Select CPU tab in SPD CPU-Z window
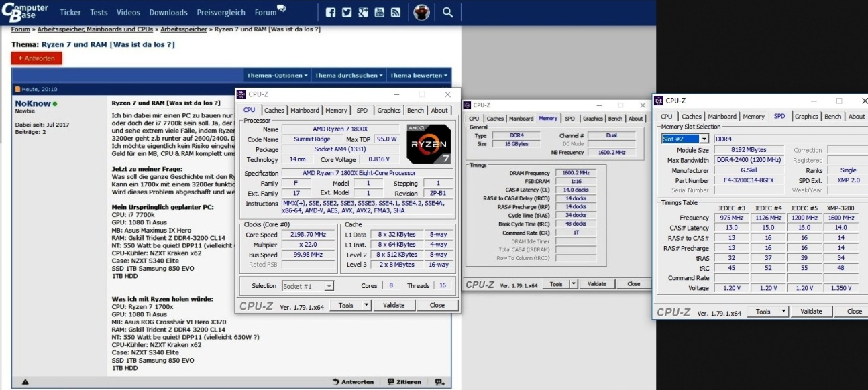868x390 pixels. [666, 116]
